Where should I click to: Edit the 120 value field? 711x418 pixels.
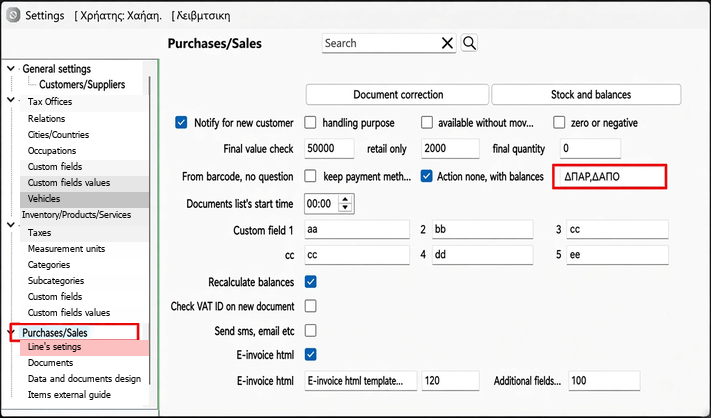click(x=450, y=381)
